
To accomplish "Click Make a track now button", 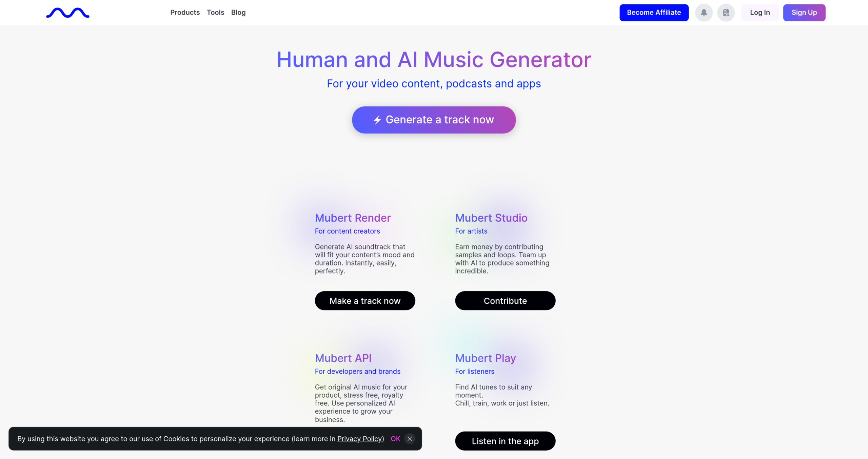I will pos(365,301).
